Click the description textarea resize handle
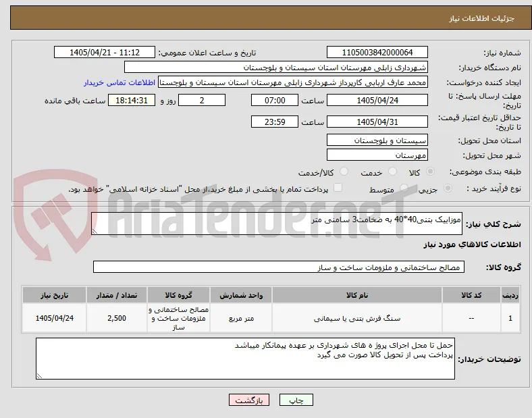The height and width of the screenshot is (418, 532). tap(95, 232)
